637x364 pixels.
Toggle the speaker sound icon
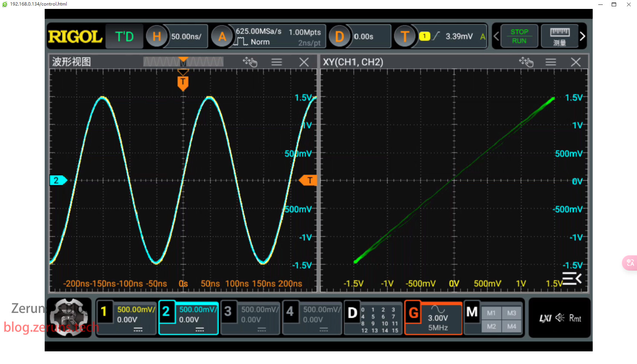pos(560,317)
